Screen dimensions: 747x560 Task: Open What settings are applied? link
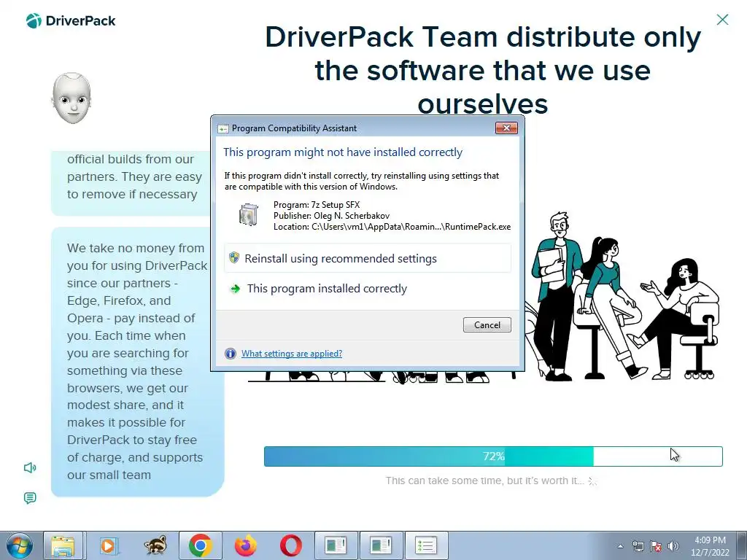pyautogui.click(x=292, y=354)
